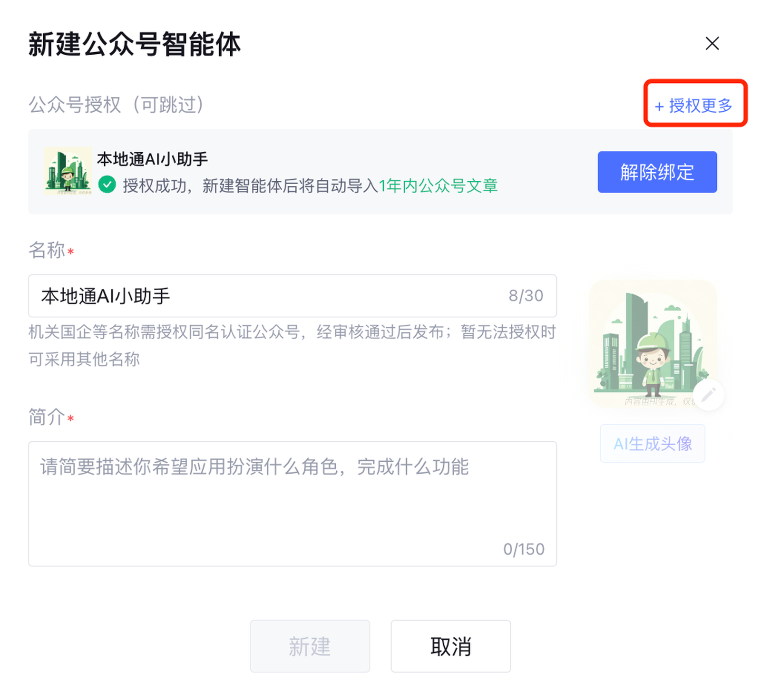
Task: Cancel with the 取消 button
Action: tap(450, 646)
